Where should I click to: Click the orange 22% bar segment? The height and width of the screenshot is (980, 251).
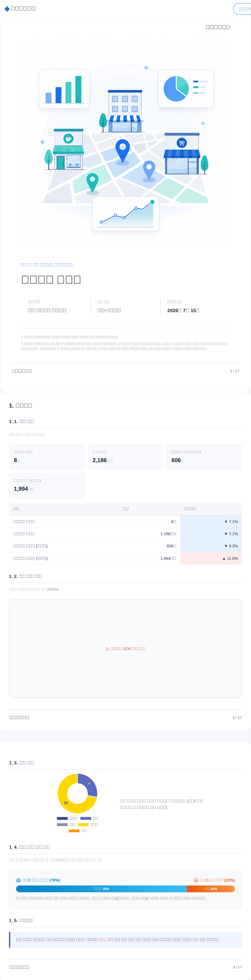211,889
